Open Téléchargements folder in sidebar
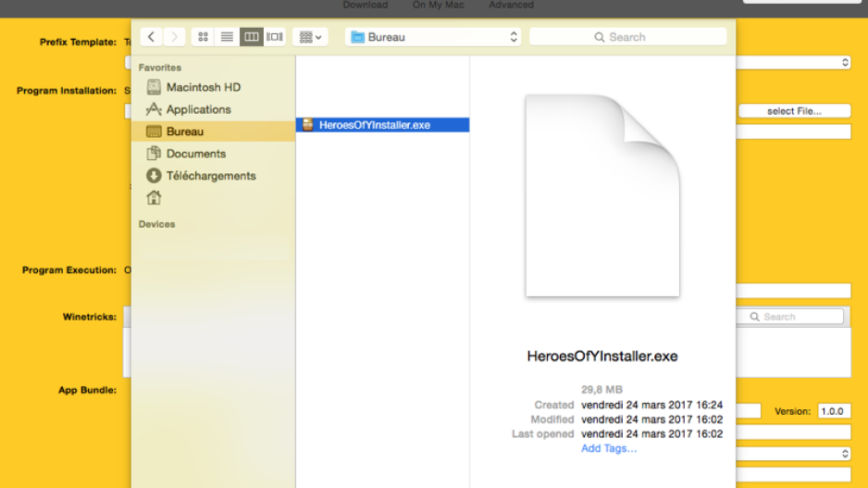The width and height of the screenshot is (868, 488). 211,176
